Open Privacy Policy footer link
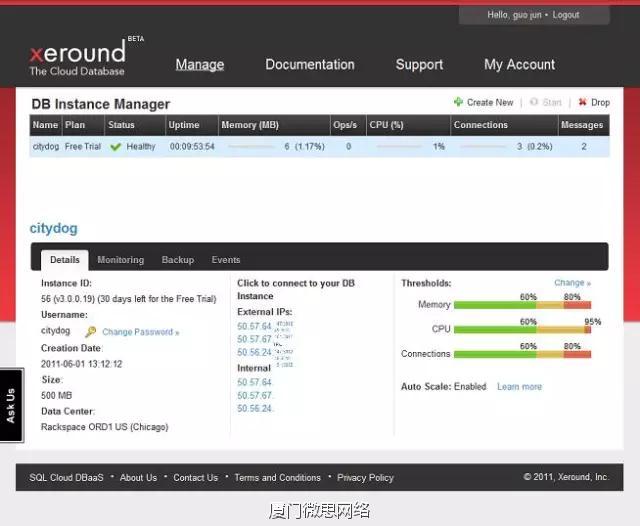 (x=365, y=477)
